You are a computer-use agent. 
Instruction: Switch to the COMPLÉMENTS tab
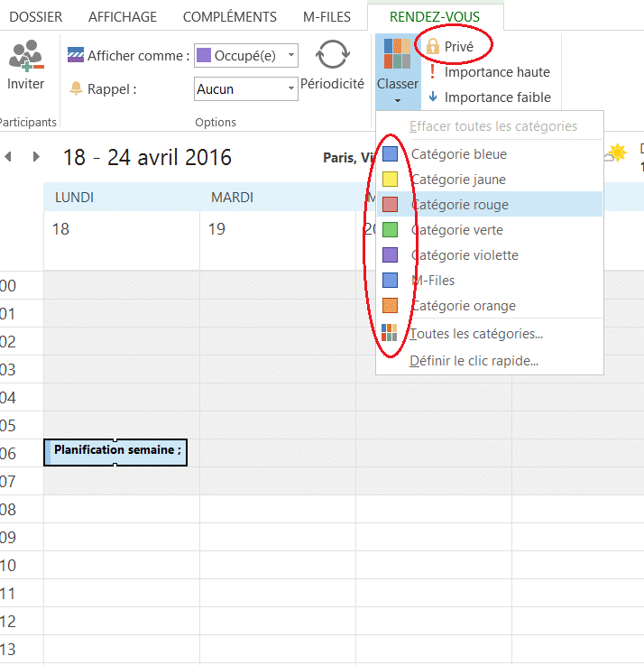coord(230,16)
